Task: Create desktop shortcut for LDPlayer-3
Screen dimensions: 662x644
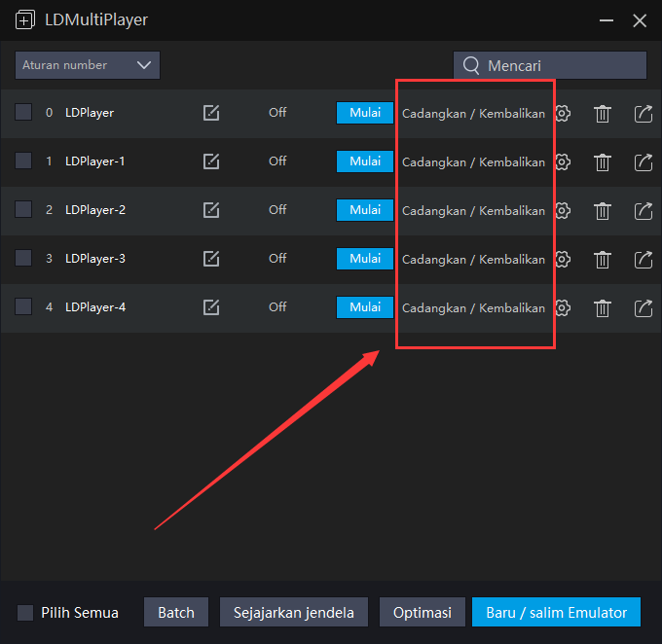Action: point(644,259)
